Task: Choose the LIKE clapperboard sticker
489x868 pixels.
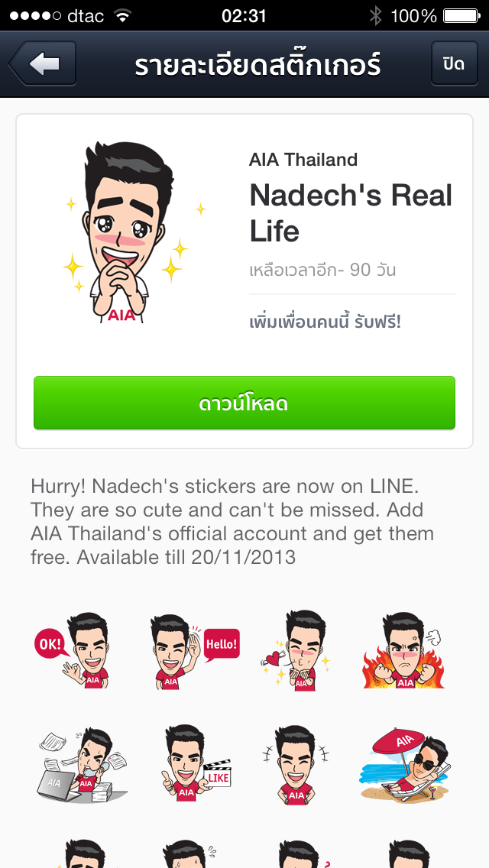Action: (x=195, y=763)
